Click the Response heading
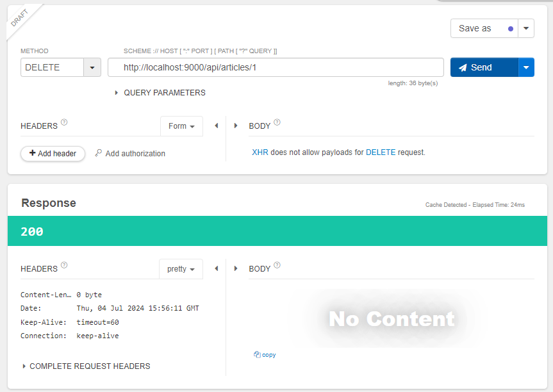553x392 pixels. pos(49,203)
